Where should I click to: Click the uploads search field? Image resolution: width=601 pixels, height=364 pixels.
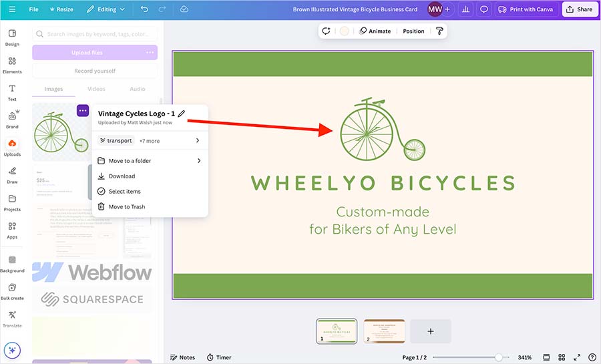(95, 34)
